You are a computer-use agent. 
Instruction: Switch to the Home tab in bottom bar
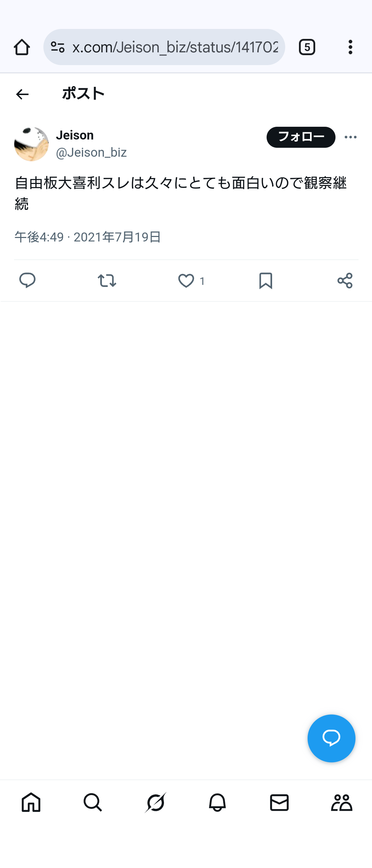point(31,803)
